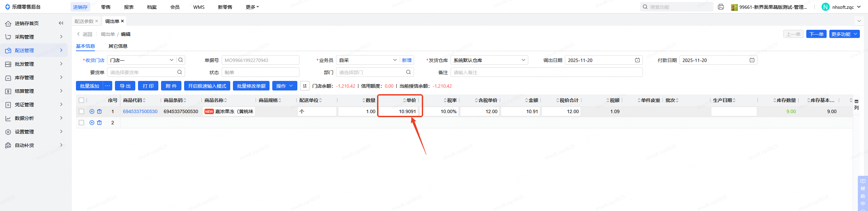Click the 乐檬零售后台 logo
Image resolution: width=868 pixels, height=211 pixels.
pos(23,7)
